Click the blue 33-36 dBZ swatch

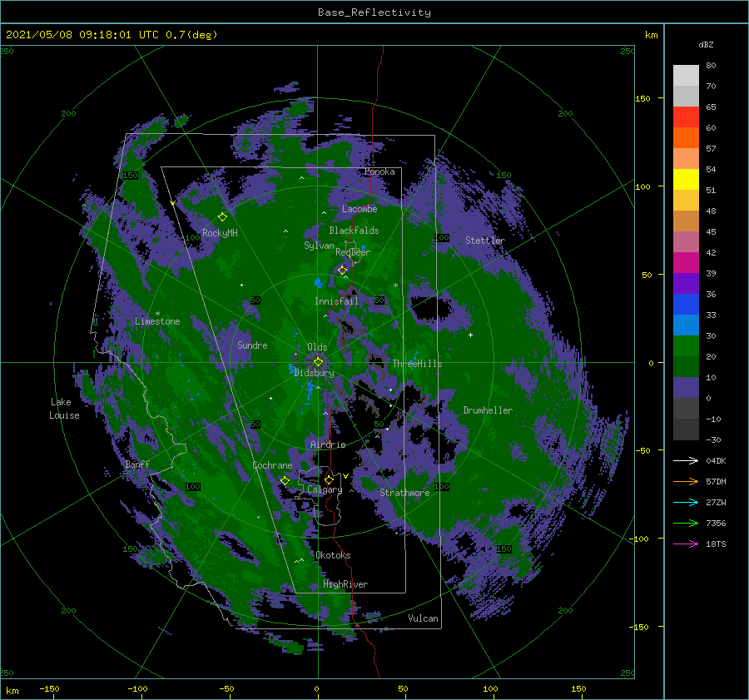686,305
